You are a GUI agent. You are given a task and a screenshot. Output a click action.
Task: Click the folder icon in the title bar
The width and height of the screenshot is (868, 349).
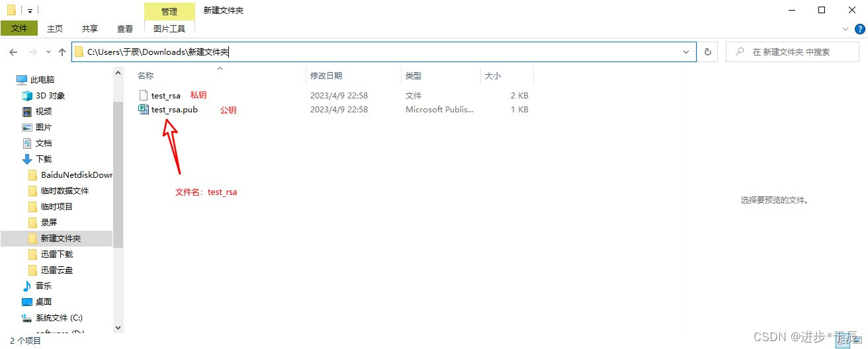pyautogui.click(x=11, y=11)
